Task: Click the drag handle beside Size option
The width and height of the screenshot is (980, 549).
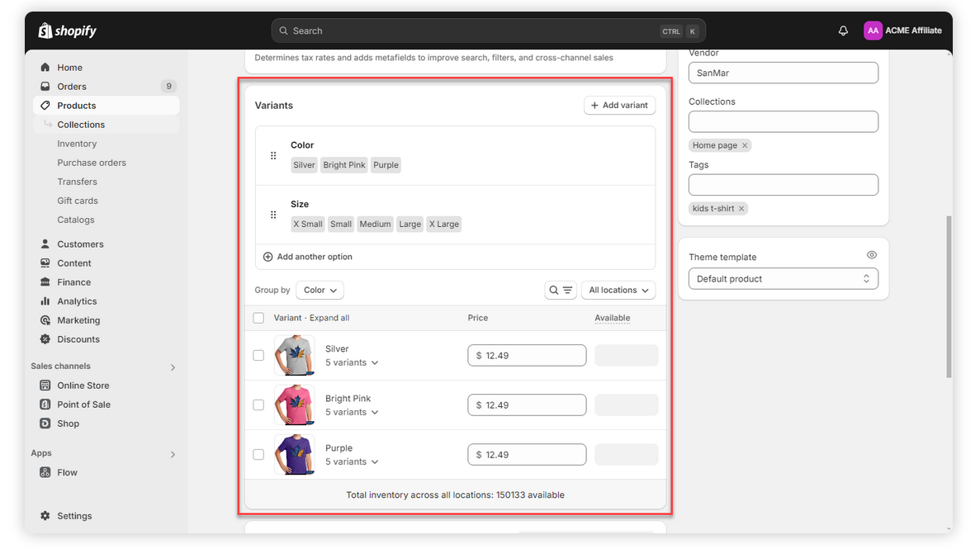Action: point(273,215)
